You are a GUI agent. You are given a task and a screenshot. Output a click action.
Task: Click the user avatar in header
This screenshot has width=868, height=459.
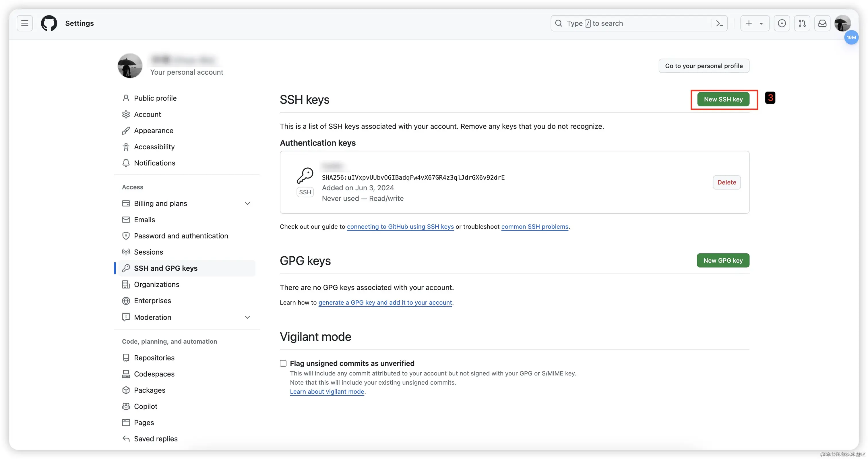[842, 23]
